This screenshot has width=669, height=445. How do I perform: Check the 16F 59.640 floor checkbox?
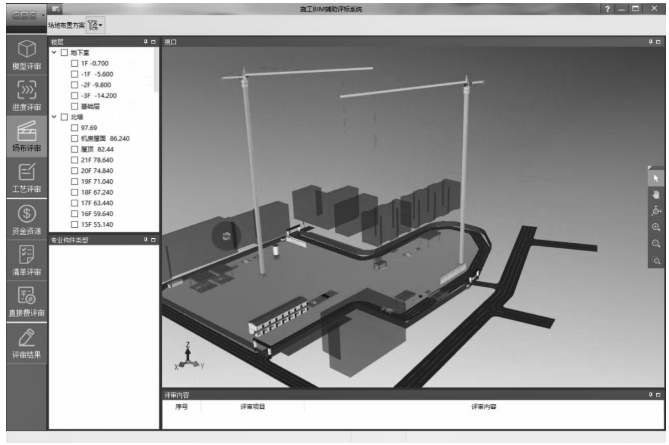tap(75, 214)
